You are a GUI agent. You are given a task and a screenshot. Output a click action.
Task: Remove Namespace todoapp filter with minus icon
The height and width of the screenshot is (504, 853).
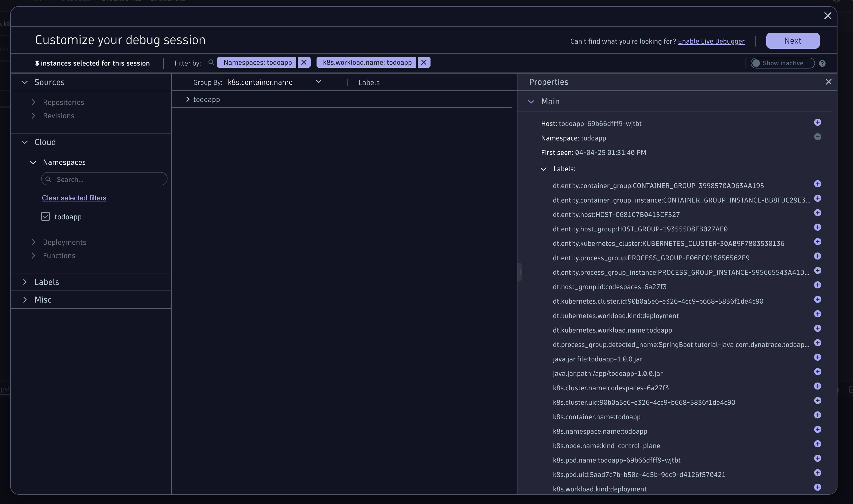tap(817, 137)
